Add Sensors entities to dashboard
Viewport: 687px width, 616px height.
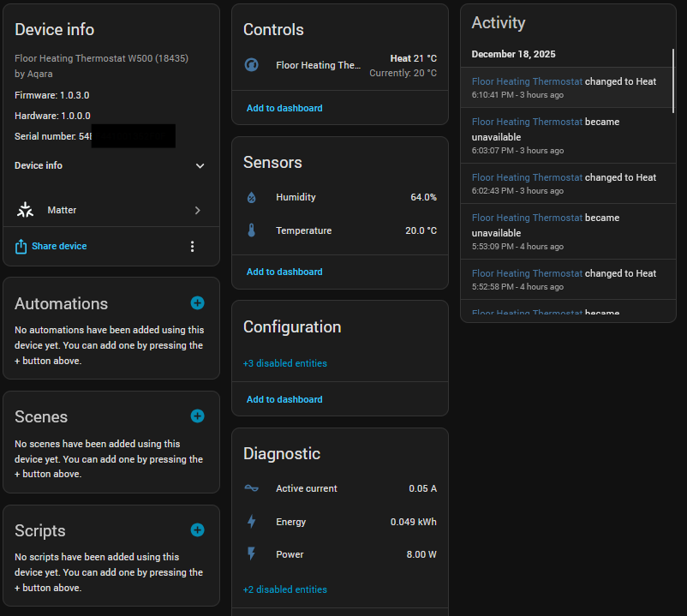[284, 272]
